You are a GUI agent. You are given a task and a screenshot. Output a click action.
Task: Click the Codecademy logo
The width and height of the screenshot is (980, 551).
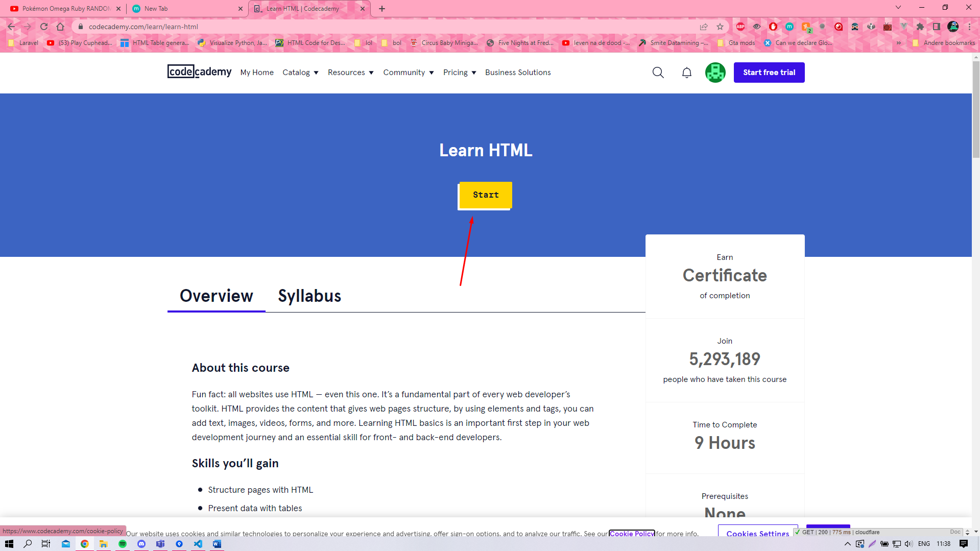(x=199, y=71)
